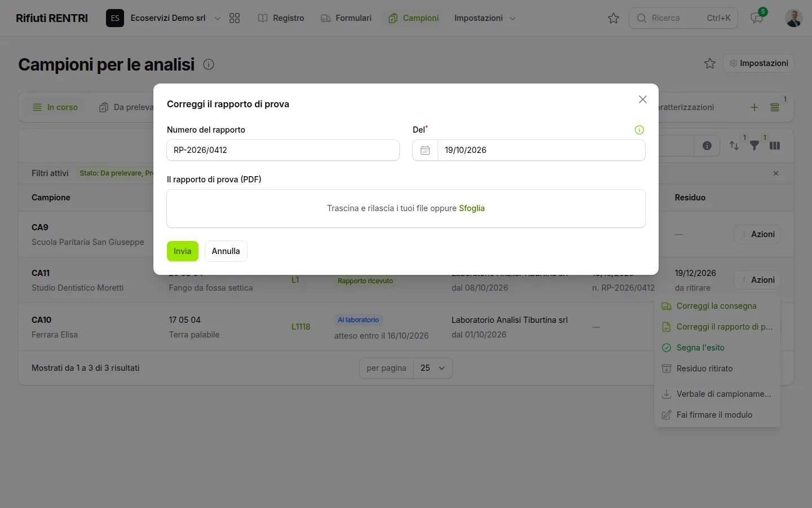Open the sort arrows icon in the table toolbar

[734, 146]
